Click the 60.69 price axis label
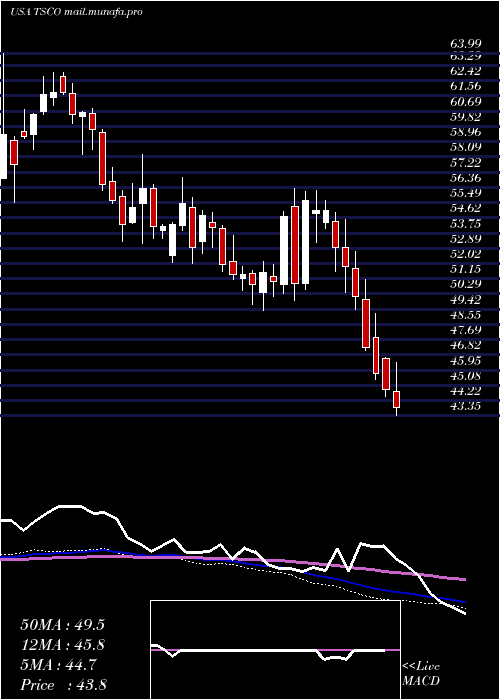500x700 pixels. (x=466, y=101)
